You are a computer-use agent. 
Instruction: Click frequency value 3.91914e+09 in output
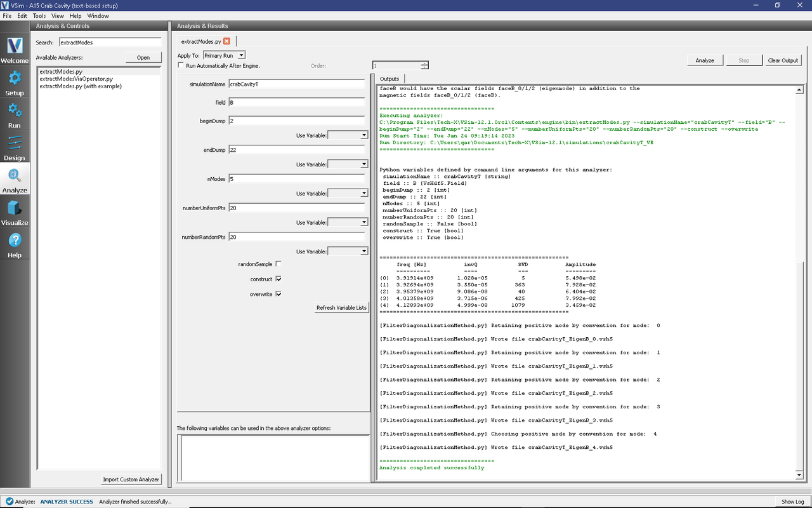point(415,278)
